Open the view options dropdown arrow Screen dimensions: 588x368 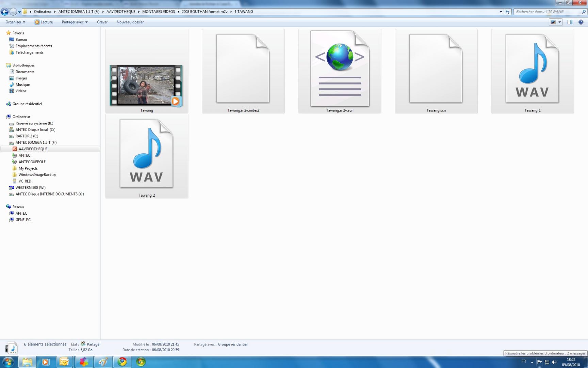[560, 22]
